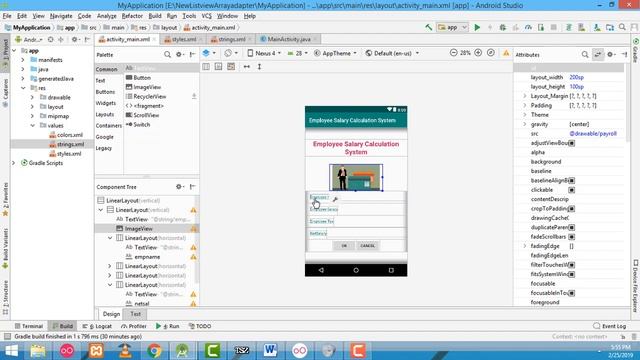Switch to the Text editor tab
Image resolution: width=640 pixels, height=360 pixels.
[136, 314]
